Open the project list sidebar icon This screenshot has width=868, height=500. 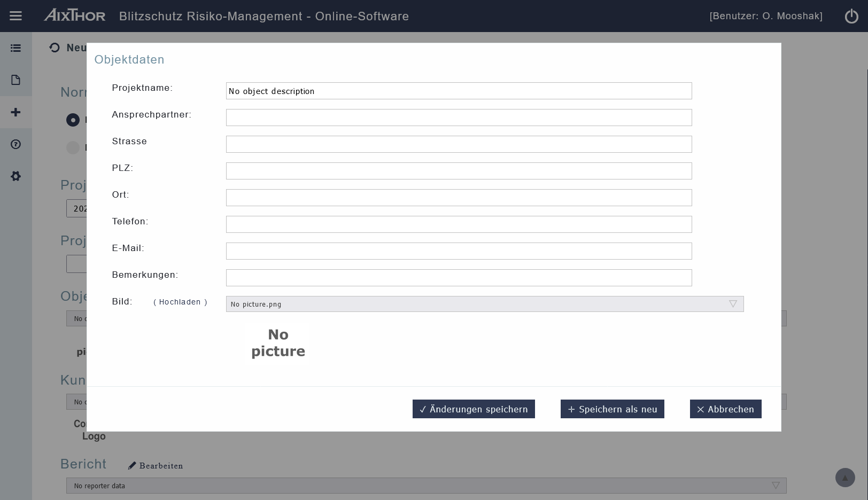click(16, 48)
